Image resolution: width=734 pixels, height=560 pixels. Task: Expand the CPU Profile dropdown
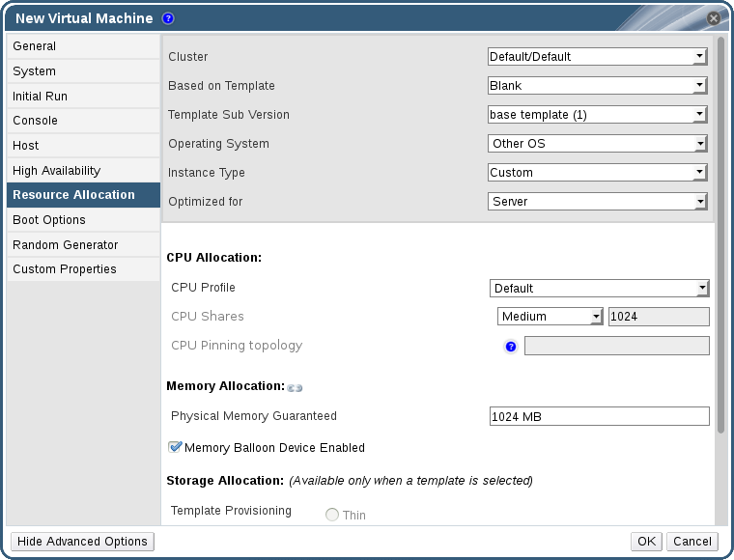click(600, 289)
